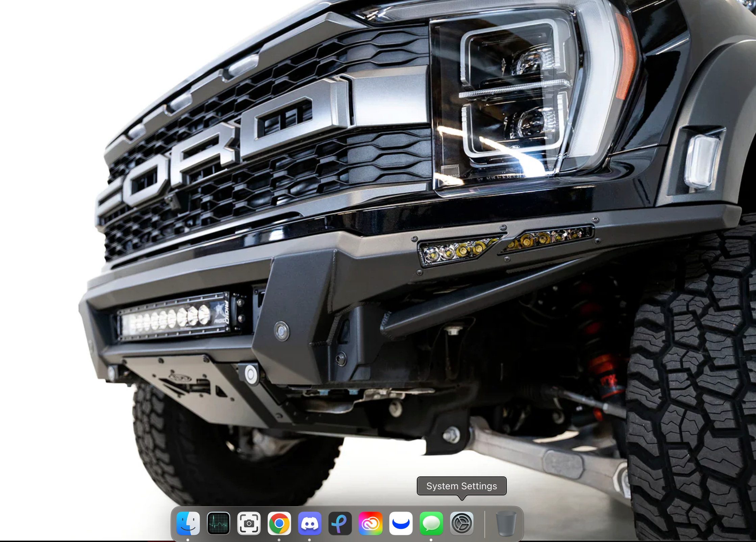Click the blue swirl app icon on black

[x=340, y=523]
